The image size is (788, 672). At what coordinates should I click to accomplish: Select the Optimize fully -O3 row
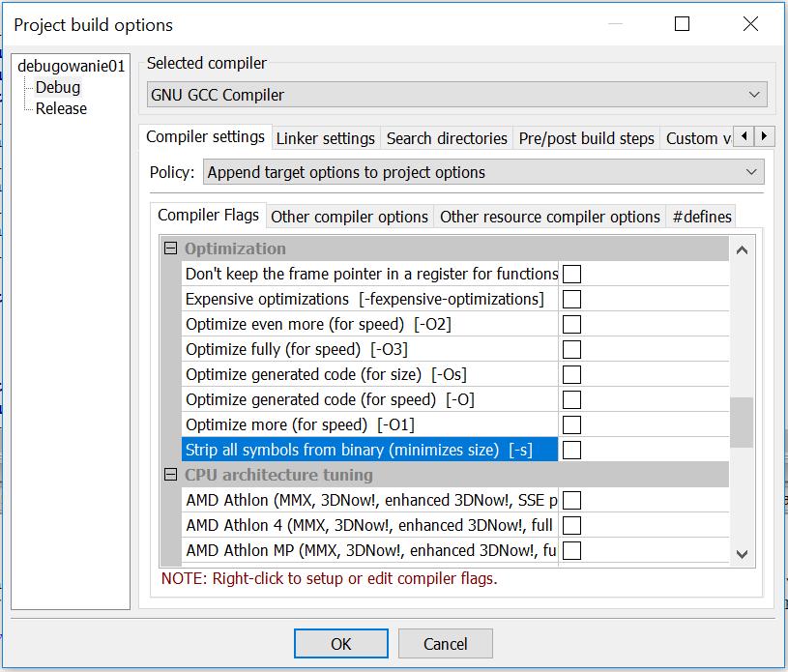370,349
